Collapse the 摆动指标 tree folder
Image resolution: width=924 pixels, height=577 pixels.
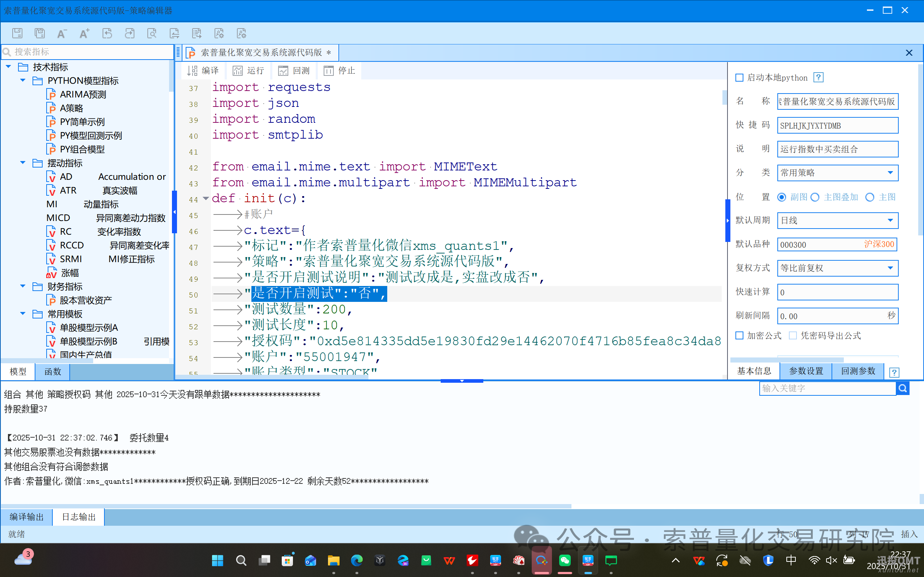[x=23, y=163]
